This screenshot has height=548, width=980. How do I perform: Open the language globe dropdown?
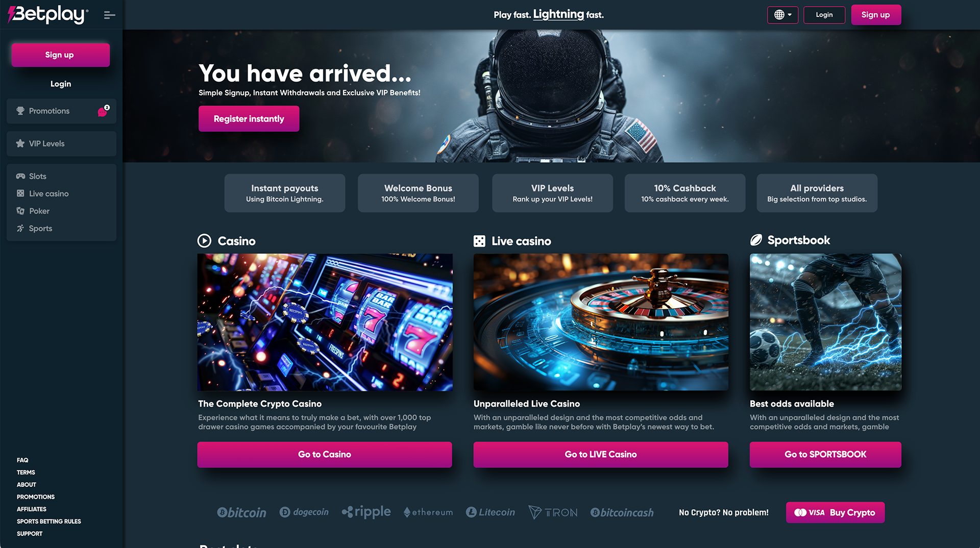click(x=782, y=15)
